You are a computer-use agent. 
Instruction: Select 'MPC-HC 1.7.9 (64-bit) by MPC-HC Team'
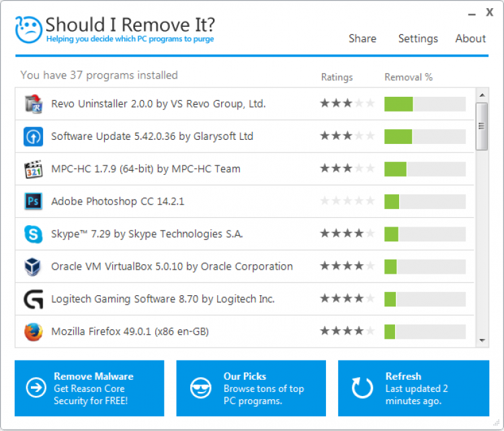(146, 169)
